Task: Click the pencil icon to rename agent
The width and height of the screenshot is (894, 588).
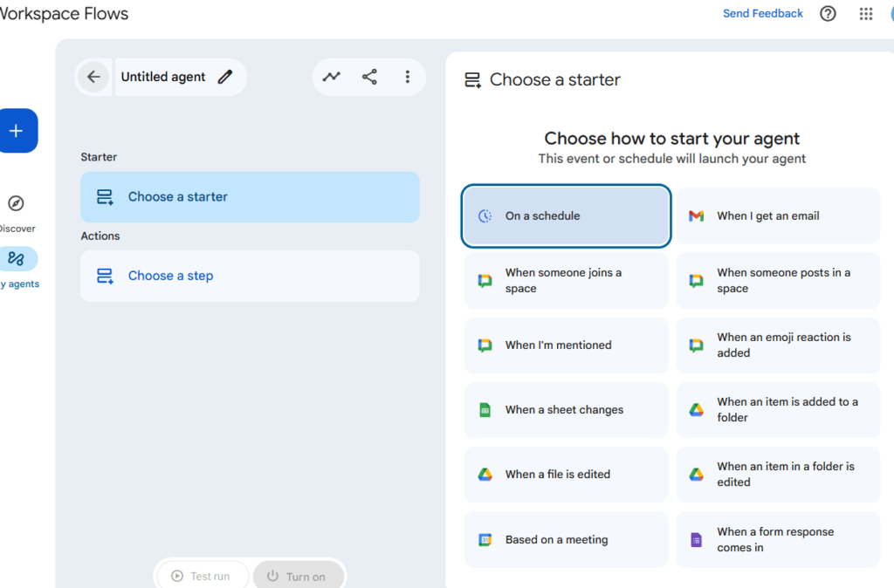Action: (x=225, y=77)
